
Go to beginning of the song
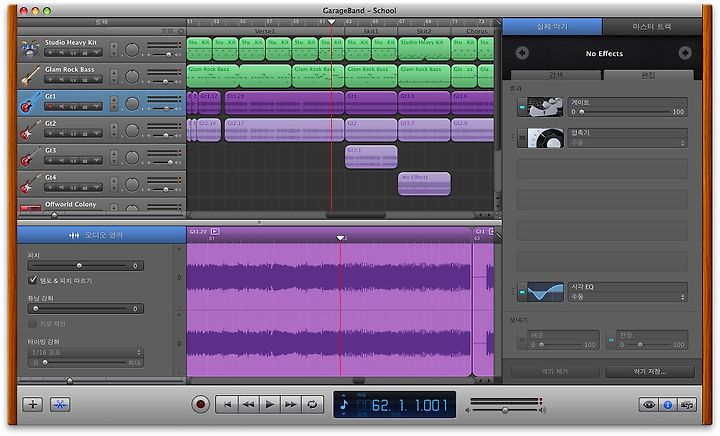pyautogui.click(x=226, y=404)
